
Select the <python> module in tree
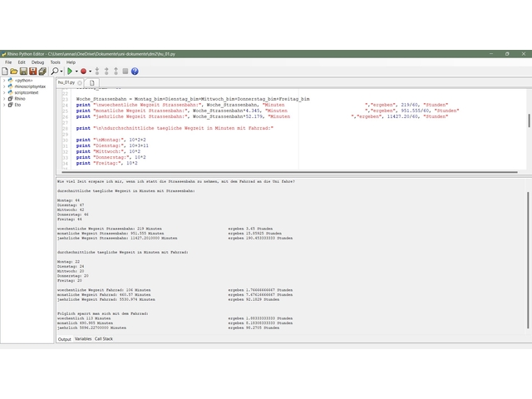coord(24,81)
